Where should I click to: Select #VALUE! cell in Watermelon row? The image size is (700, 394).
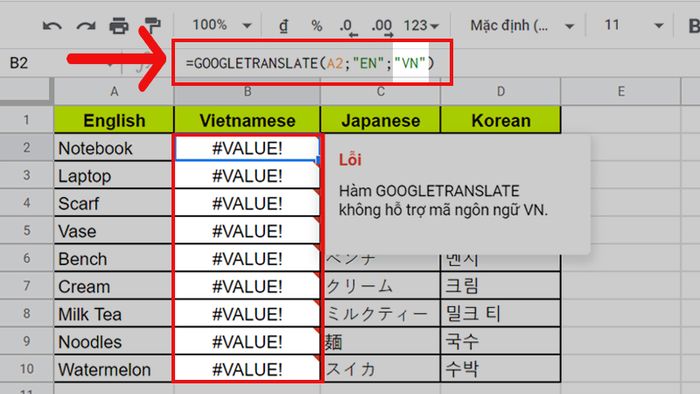[247, 369]
